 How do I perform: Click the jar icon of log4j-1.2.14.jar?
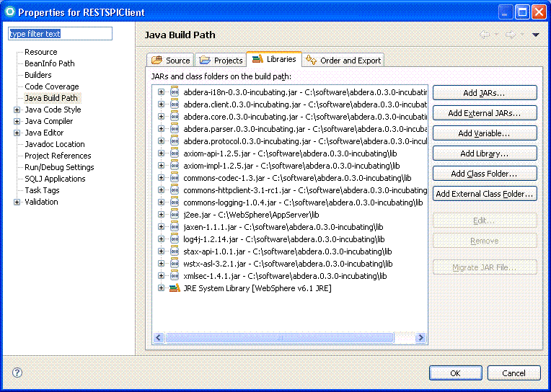tap(175, 239)
